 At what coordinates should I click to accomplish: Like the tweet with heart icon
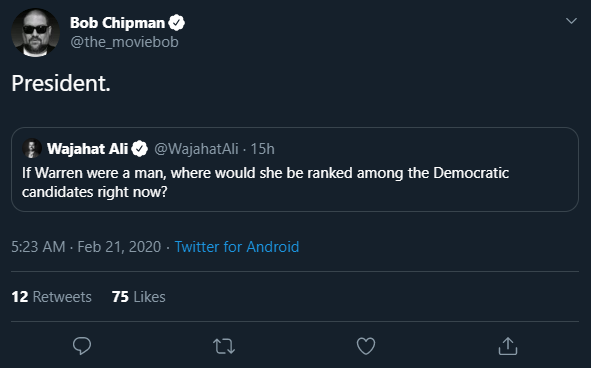366,346
